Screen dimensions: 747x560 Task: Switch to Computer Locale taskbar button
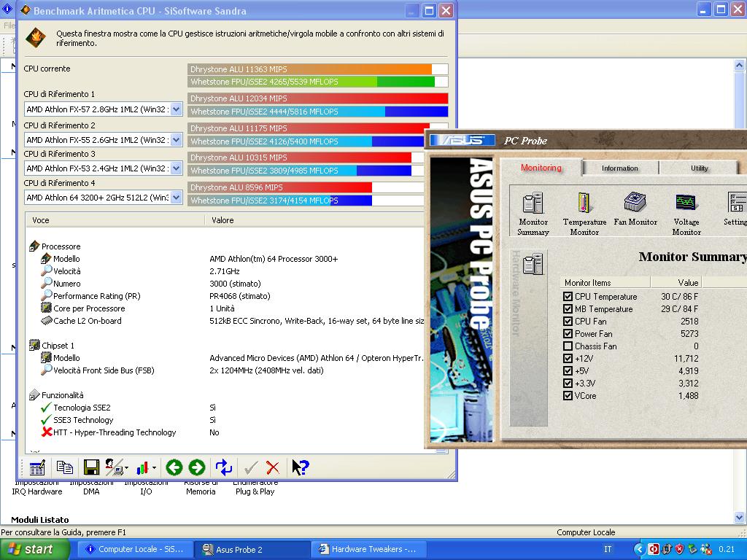point(135,549)
